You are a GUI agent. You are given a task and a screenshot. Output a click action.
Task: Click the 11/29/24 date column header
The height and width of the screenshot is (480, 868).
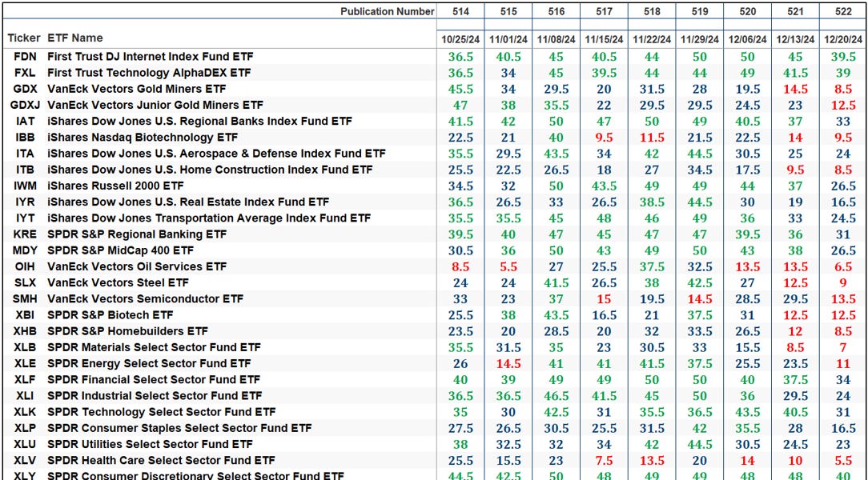700,39
